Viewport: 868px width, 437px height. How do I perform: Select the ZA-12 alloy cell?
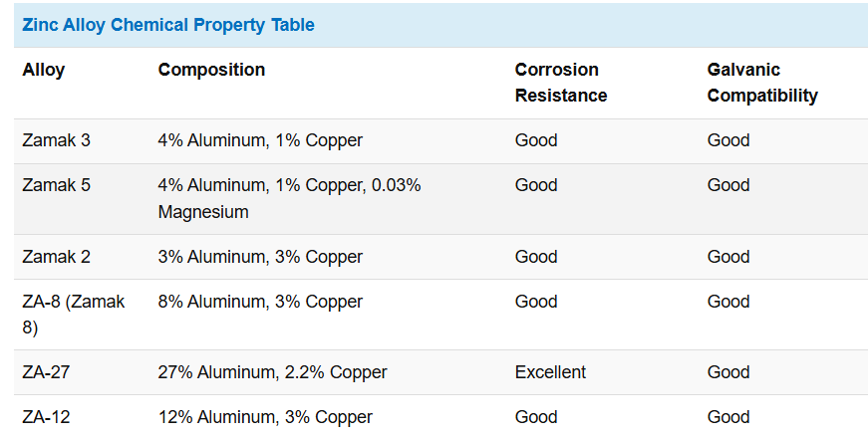pos(46,417)
